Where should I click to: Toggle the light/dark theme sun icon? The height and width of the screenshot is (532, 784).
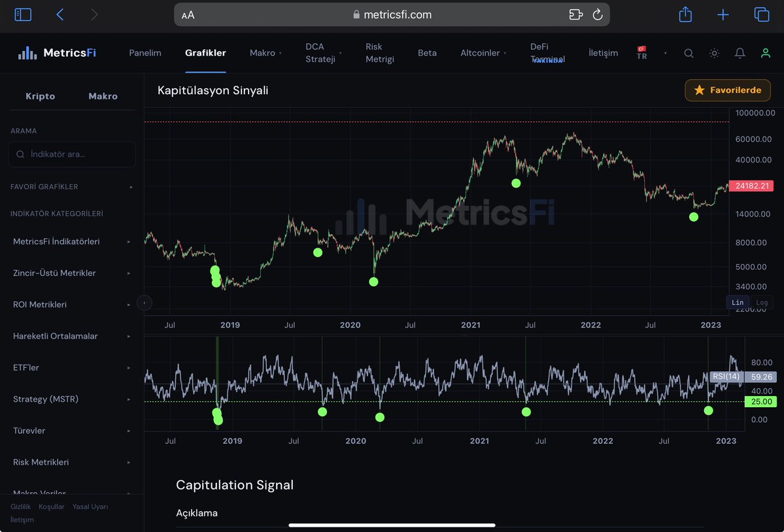click(x=714, y=53)
